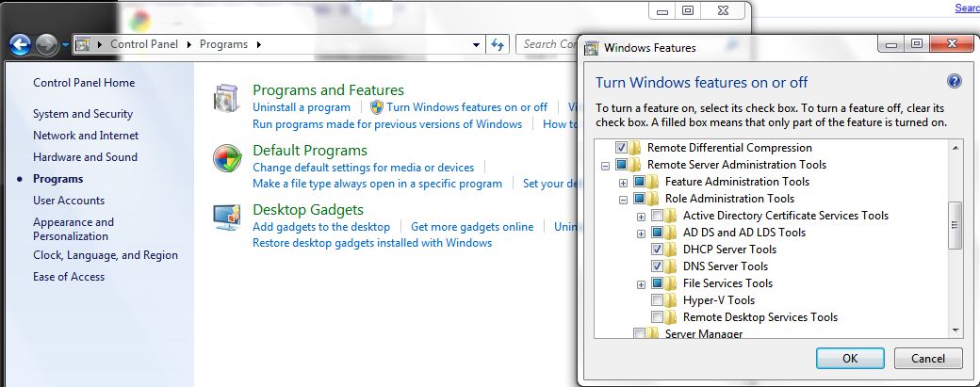Expand Feature Administration Tools node
980x387 pixels.
tap(623, 183)
